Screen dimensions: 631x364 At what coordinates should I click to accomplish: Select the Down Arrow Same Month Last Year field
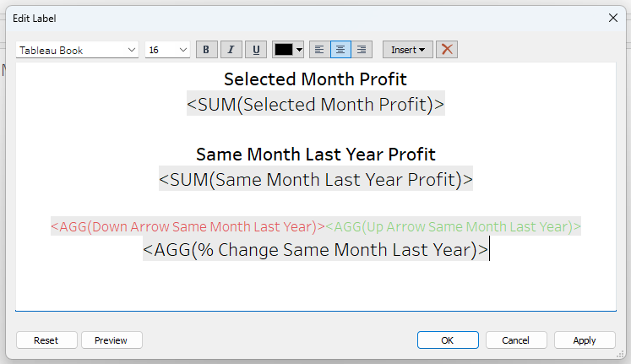pos(188,227)
